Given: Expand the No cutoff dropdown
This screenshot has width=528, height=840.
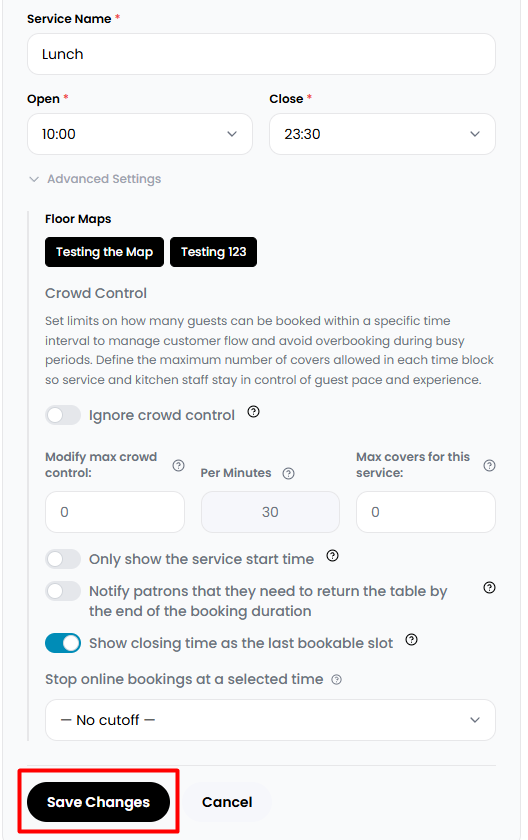Looking at the screenshot, I should coord(270,720).
